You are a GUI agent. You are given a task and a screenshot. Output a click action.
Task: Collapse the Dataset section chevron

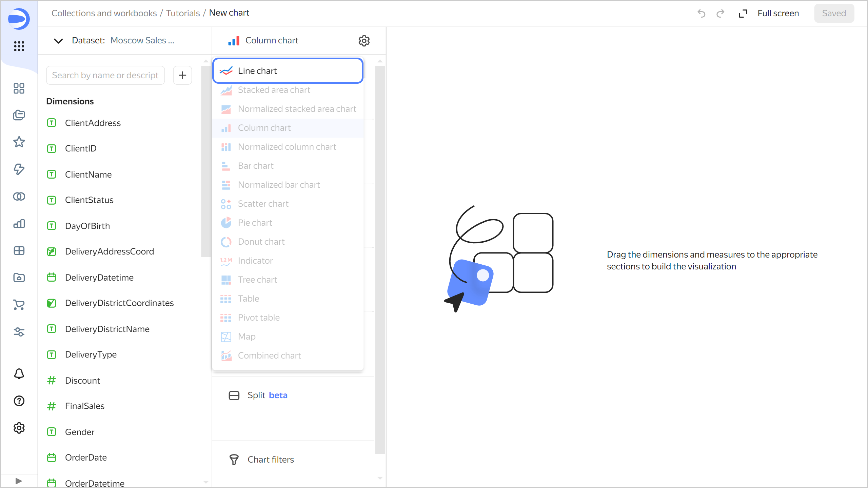[58, 41]
